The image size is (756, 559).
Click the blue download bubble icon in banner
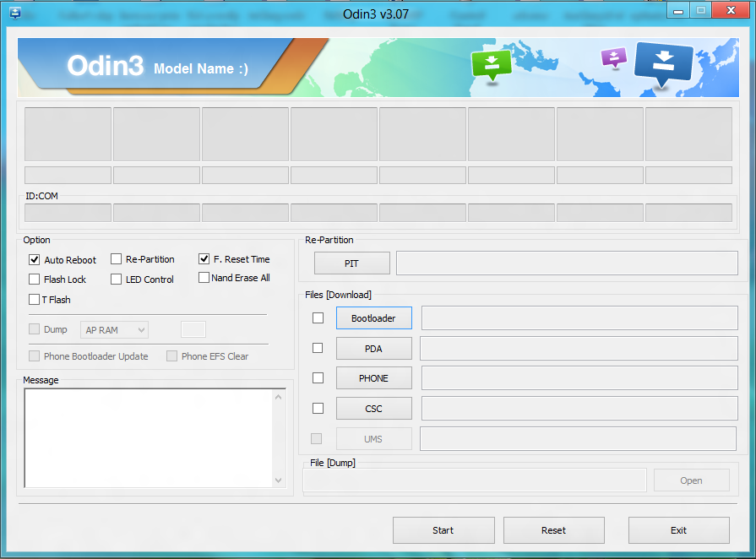click(x=663, y=63)
